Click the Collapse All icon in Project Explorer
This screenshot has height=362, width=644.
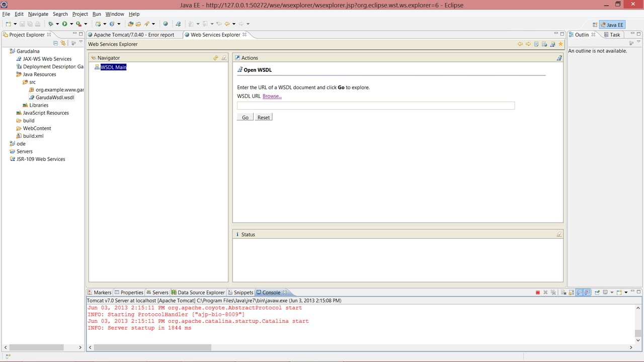pos(56,43)
